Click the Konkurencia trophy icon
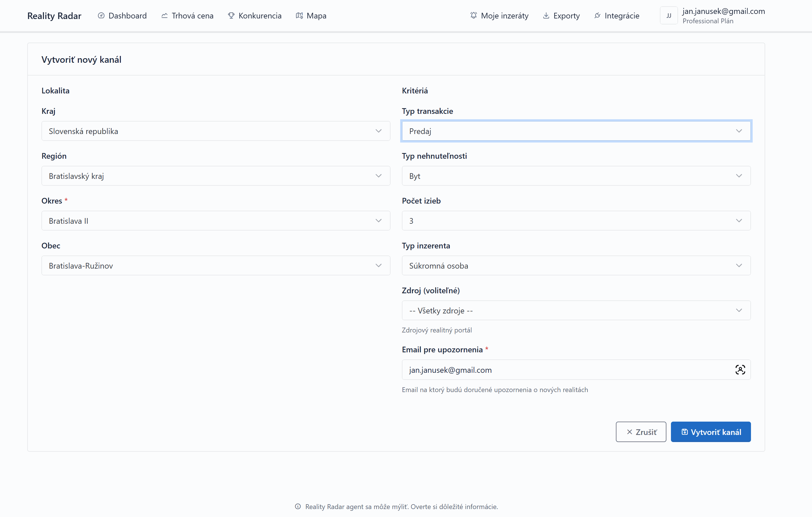The width and height of the screenshot is (812, 517). 231,16
